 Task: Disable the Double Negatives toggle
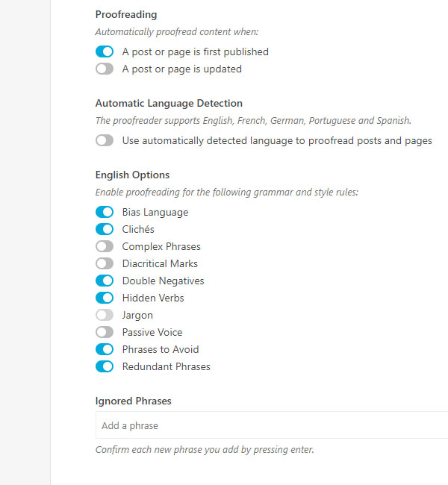[105, 281]
